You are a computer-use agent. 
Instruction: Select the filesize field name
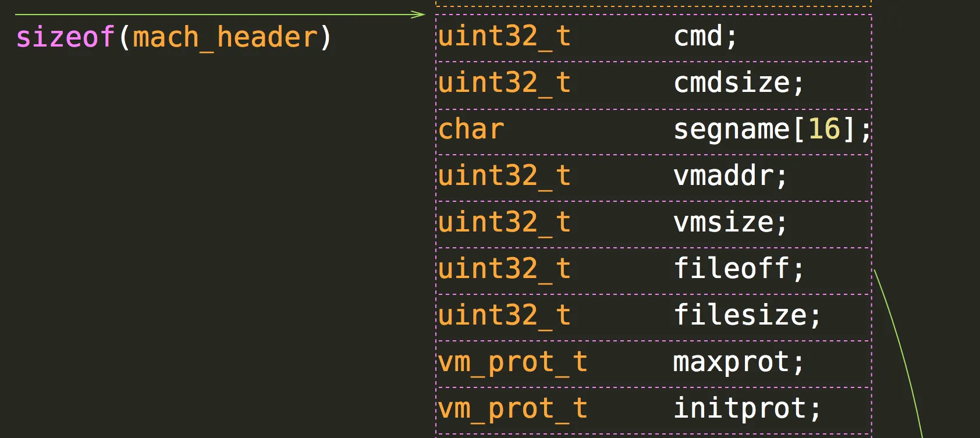pyautogui.click(x=747, y=315)
